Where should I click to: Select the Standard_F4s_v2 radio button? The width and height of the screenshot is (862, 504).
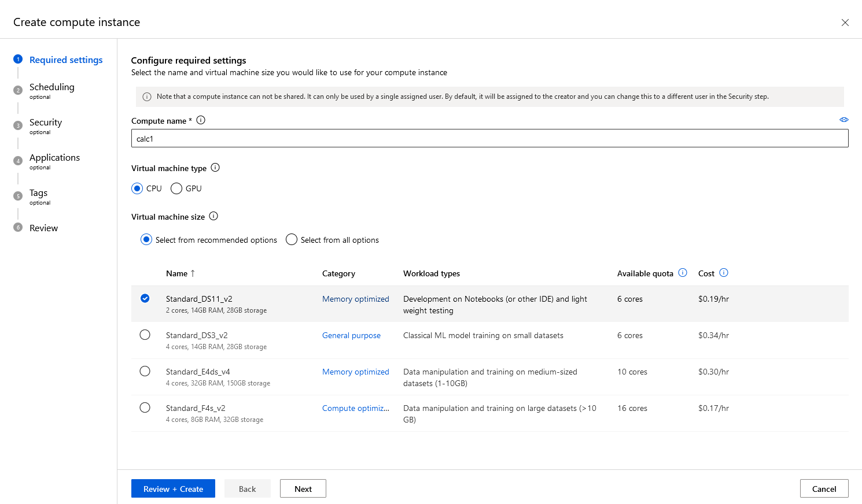point(145,408)
